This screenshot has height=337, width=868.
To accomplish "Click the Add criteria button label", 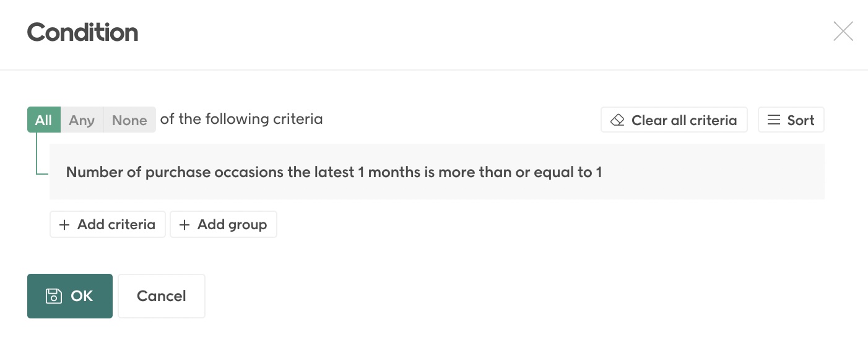I will tap(116, 225).
